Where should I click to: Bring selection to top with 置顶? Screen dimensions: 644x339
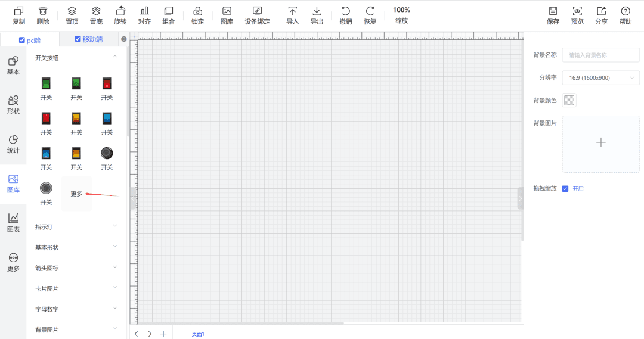tap(72, 15)
